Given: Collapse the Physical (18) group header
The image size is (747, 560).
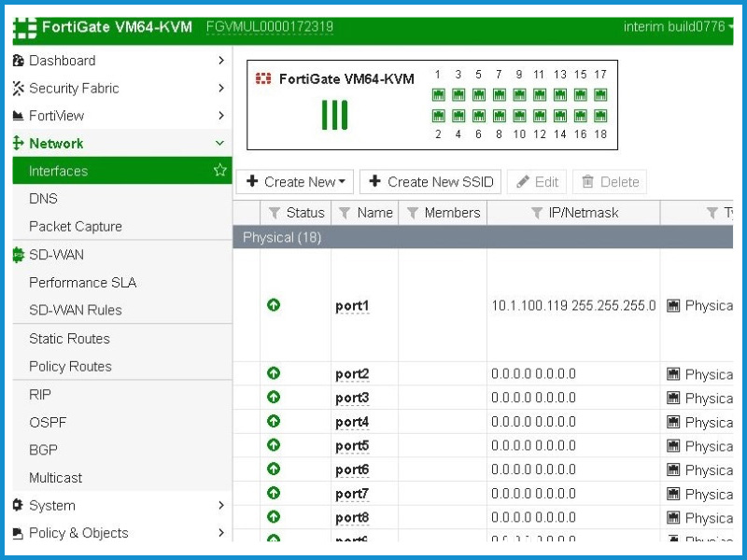Looking at the screenshot, I should point(483,237).
